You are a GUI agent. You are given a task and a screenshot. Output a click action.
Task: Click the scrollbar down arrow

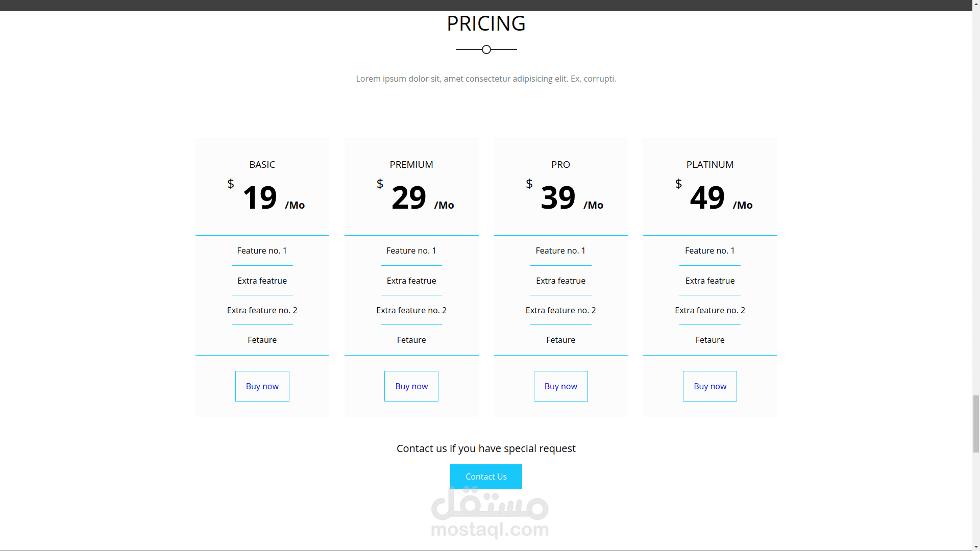(976, 546)
